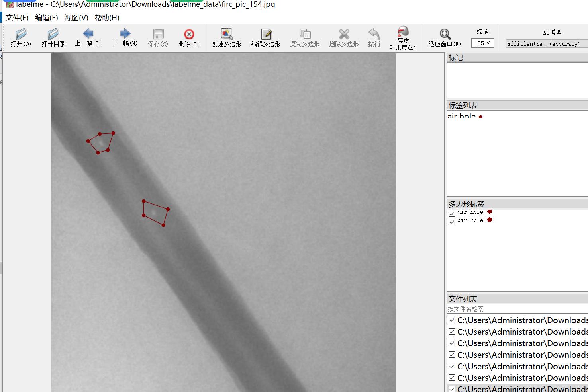
Task: Click the zoom percentage field showing 135 %
Action: [x=482, y=43]
